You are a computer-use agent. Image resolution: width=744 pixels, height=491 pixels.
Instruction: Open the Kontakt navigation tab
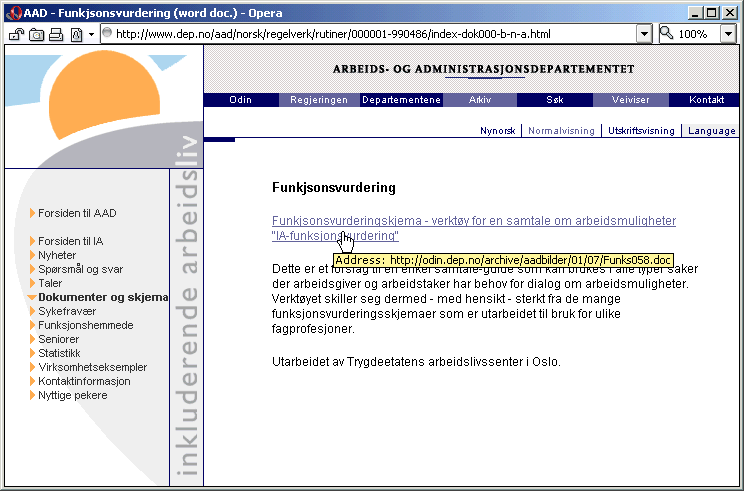tap(706, 100)
